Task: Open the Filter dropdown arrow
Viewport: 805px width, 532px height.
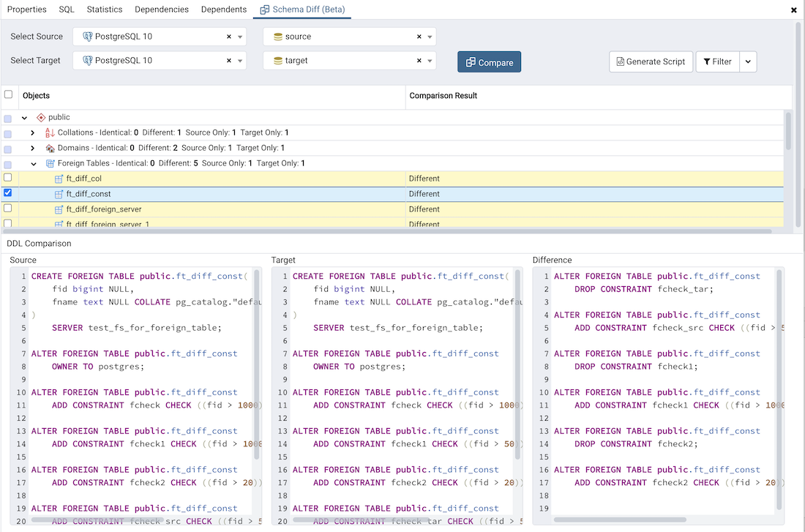Action: 748,61
